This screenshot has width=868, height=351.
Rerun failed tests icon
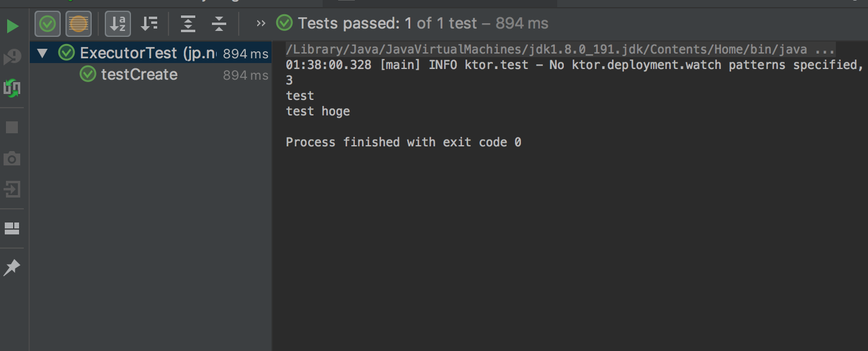click(12, 57)
